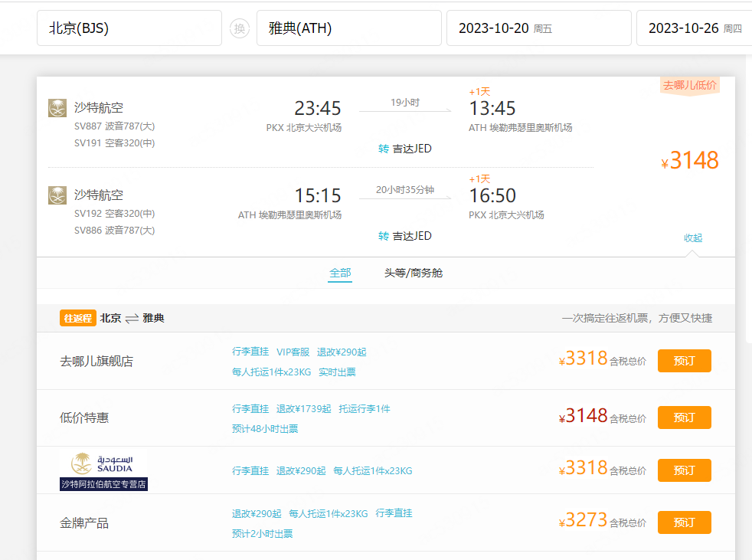Collapse flight details with 收起

693,237
